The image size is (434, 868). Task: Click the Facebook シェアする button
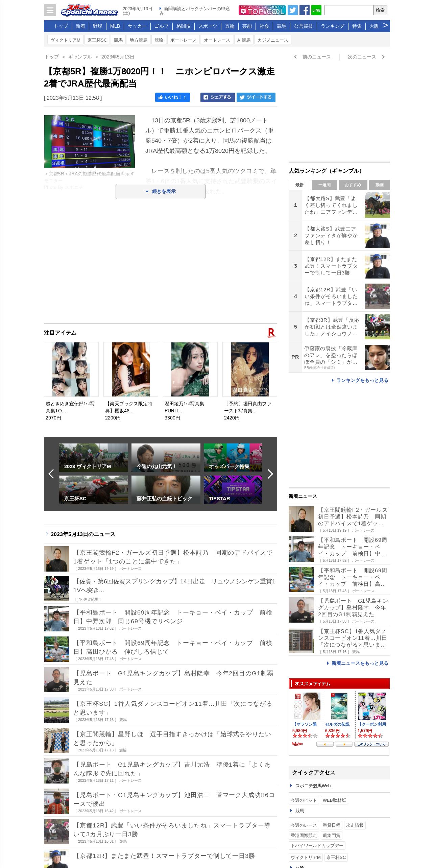click(x=218, y=97)
